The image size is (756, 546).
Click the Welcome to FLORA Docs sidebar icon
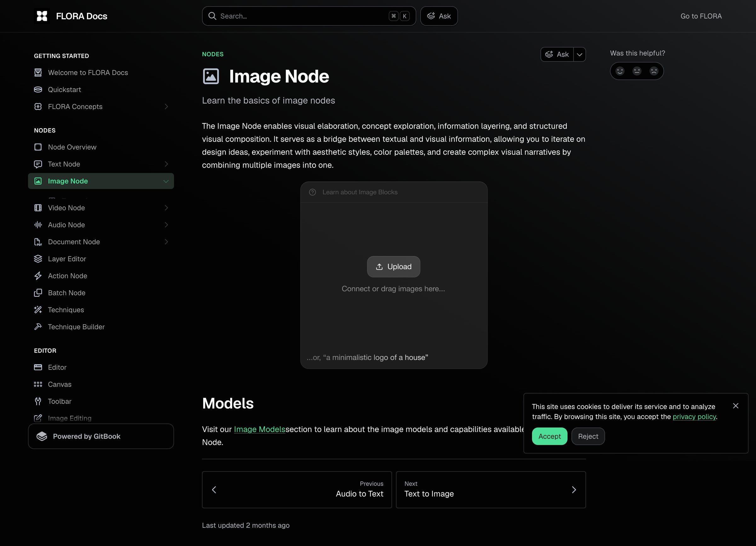(38, 72)
